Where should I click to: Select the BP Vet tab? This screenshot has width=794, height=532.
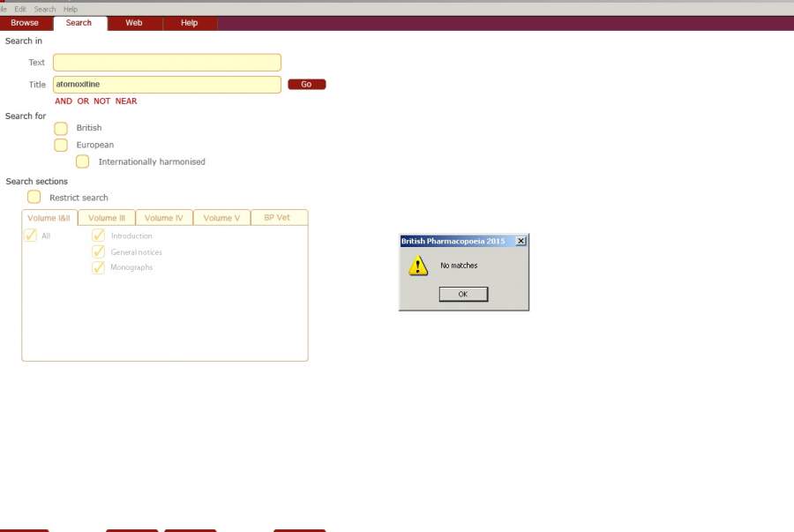pos(279,218)
